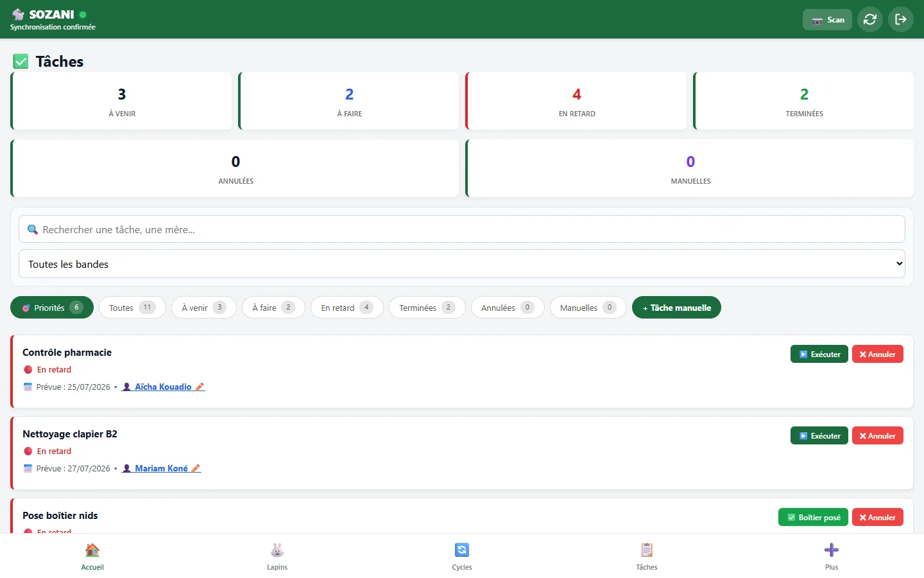Open the Scan camera button
Viewport: 924px width, 578px height.
coord(827,20)
